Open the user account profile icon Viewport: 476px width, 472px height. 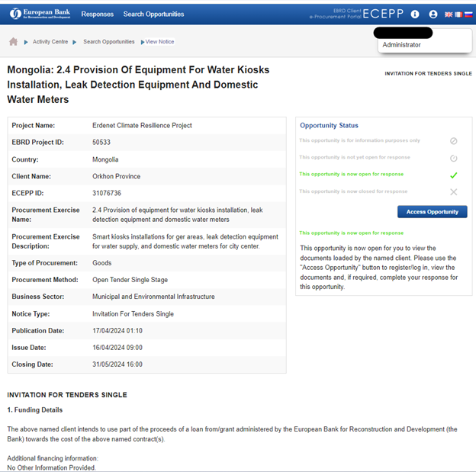[433, 14]
